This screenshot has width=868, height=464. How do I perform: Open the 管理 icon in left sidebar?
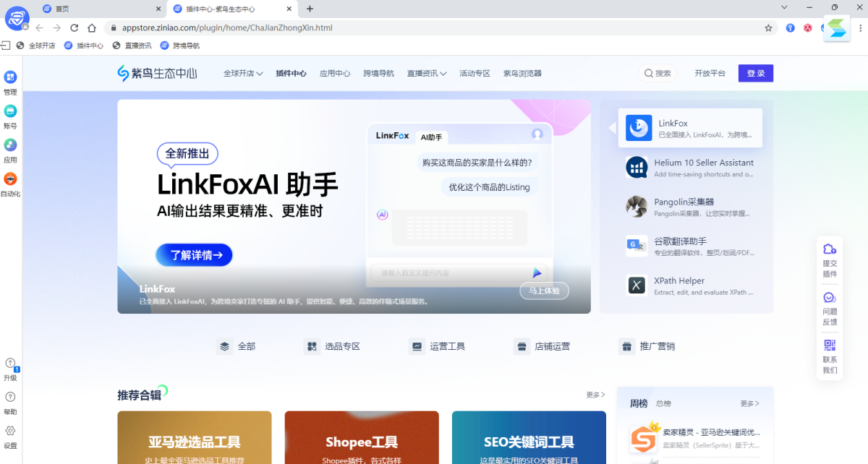click(10, 77)
